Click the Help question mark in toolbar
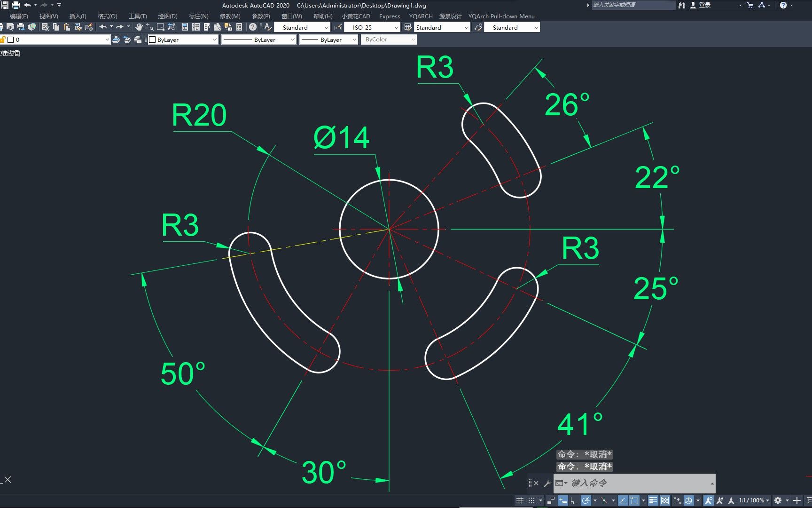 [253, 27]
